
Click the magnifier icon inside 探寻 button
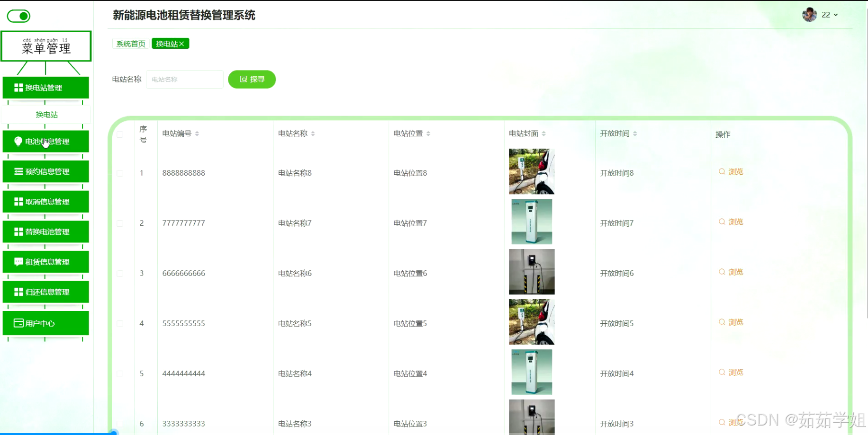244,79
